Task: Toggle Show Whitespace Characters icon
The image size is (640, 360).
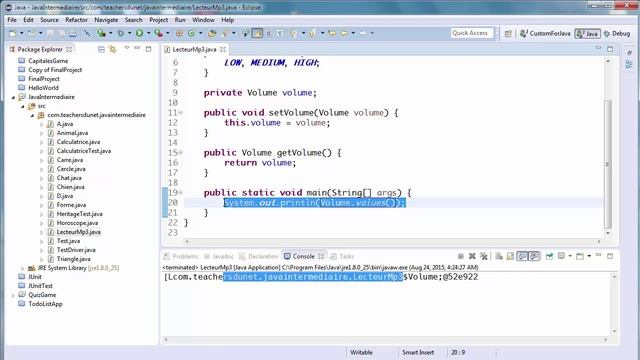Action: pyautogui.click(x=280, y=33)
